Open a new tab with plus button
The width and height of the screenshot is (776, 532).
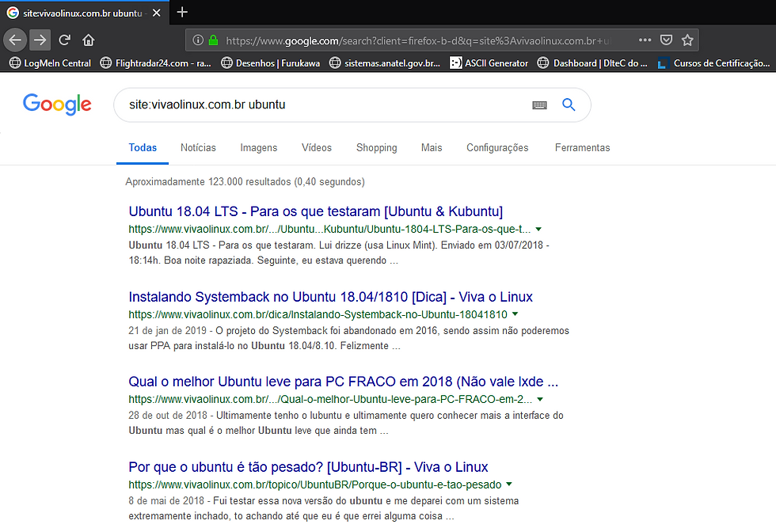[x=181, y=12]
